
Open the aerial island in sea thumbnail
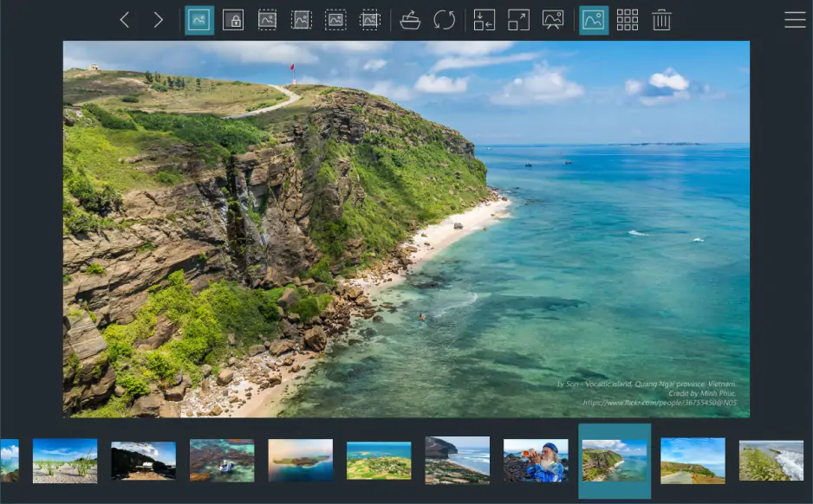coord(300,460)
